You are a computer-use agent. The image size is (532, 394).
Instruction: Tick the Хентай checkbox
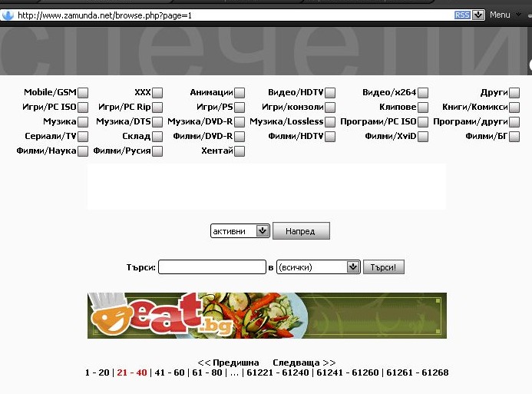click(x=240, y=151)
